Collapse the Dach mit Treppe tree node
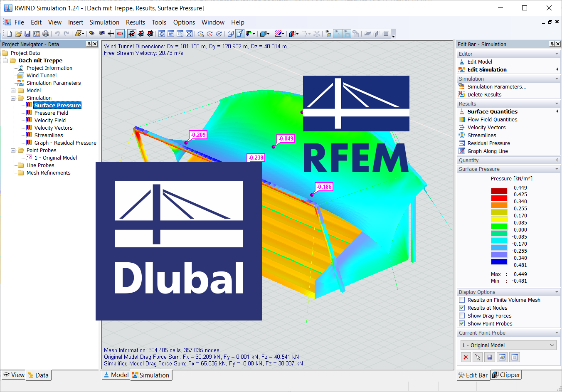This screenshot has height=392, width=562. pos(5,61)
